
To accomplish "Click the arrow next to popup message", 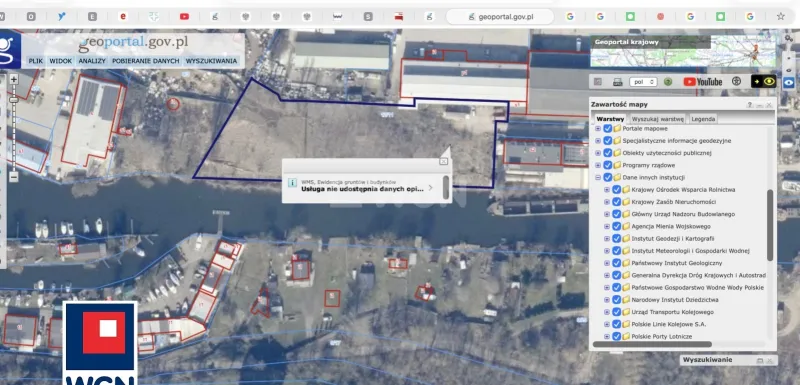I will (431, 188).
